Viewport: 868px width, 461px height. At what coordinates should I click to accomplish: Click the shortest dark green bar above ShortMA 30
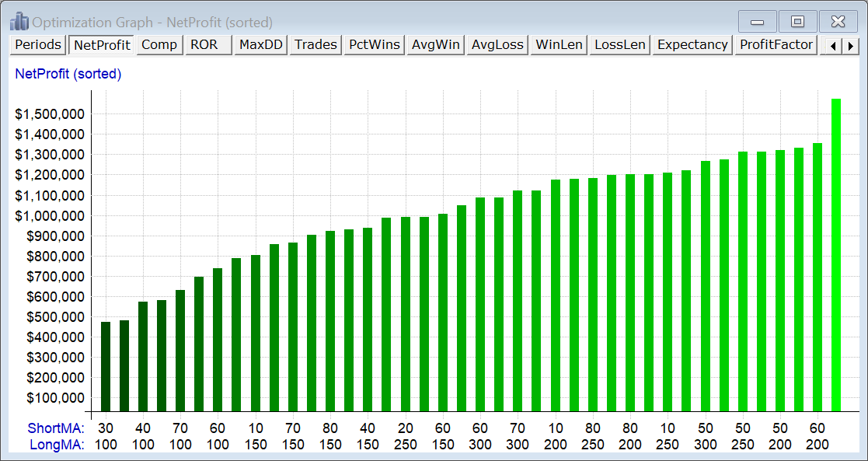coord(106,366)
